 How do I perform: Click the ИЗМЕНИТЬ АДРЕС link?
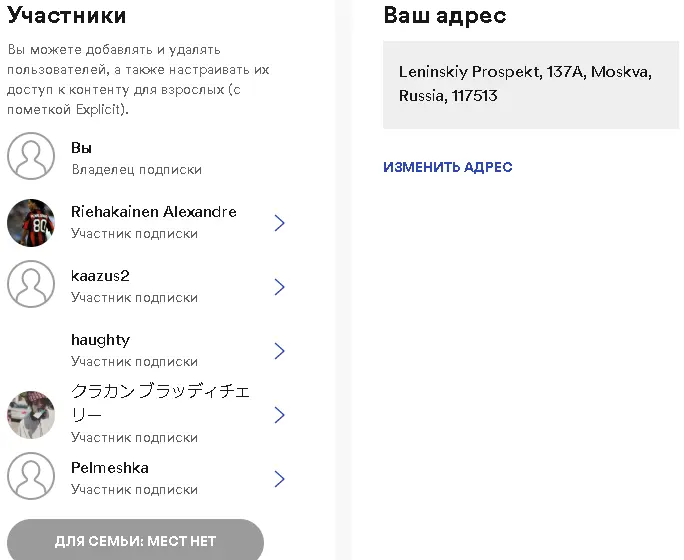448,167
